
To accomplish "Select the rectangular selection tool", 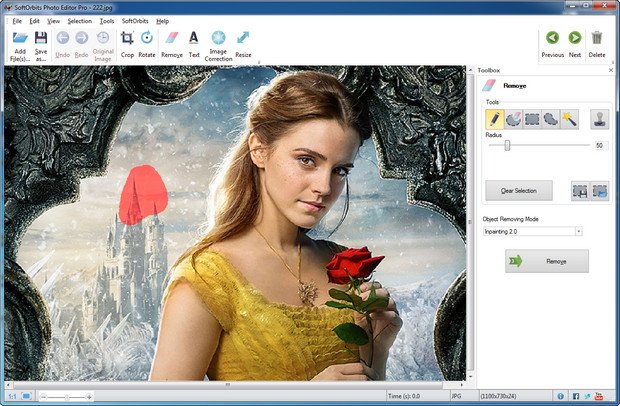I will pyautogui.click(x=532, y=119).
